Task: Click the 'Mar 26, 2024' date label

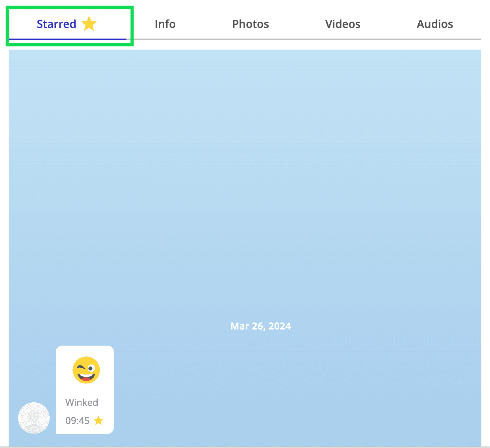Action: pyautogui.click(x=261, y=326)
